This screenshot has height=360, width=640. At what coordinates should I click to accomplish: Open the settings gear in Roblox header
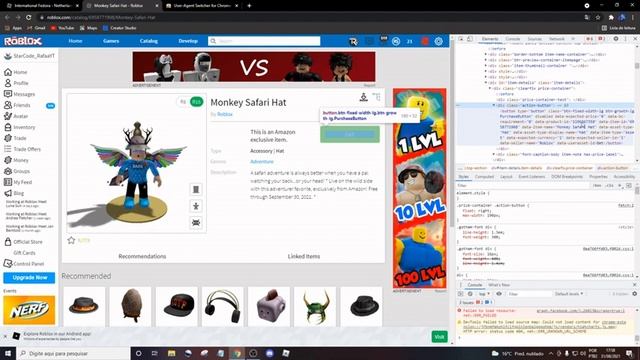[438, 41]
